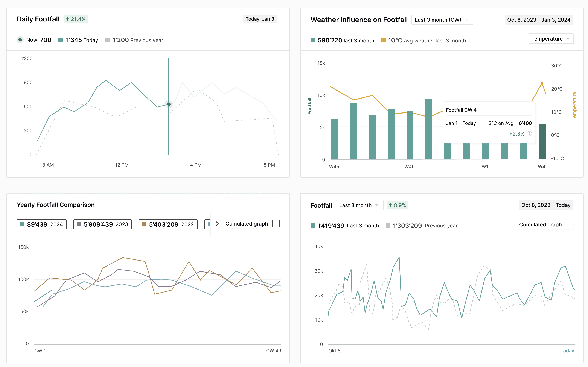Click the Now live indicator dot
The height and width of the screenshot is (367, 588).
click(x=20, y=39)
